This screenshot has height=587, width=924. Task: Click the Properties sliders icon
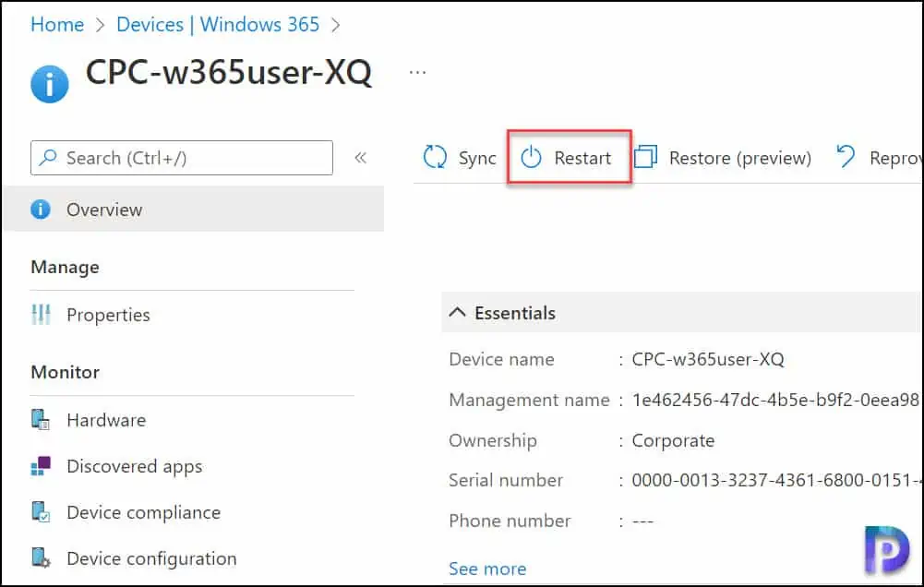[41, 315]
